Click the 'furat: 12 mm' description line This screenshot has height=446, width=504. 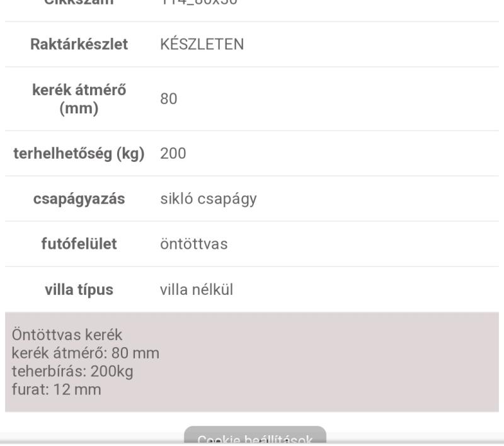click(56, 389)
